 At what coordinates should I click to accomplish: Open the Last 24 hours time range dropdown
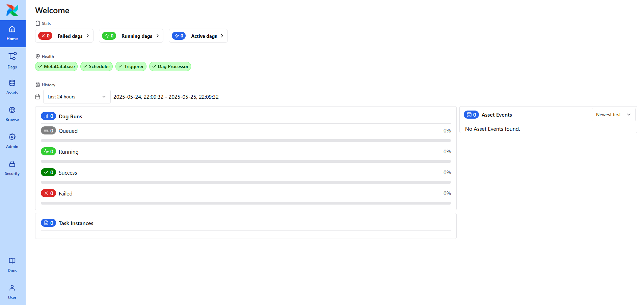tap(76, 97)
